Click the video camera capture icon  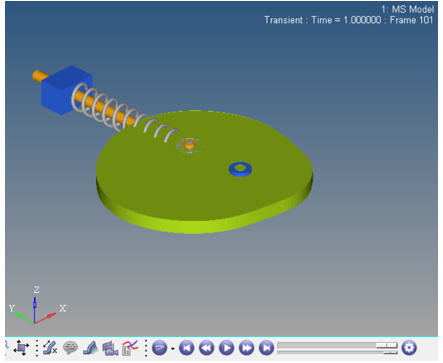tap(110, 348)
